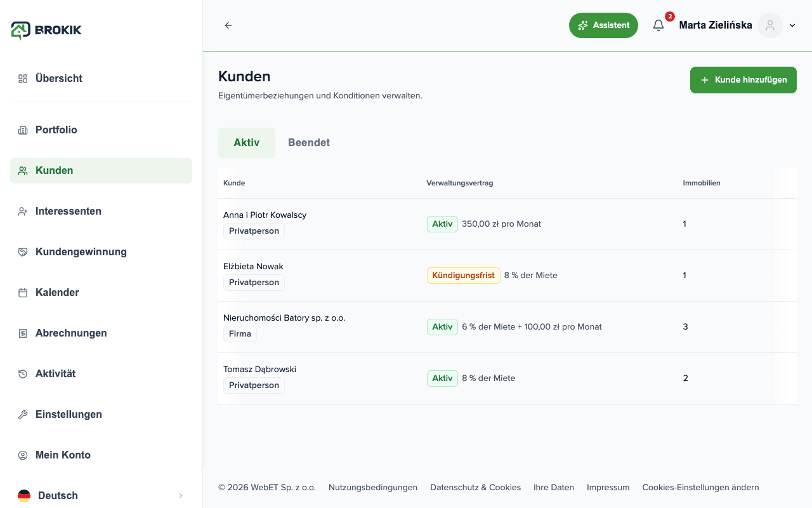Open the Assistent button
The image size is (812, 508).
click(603, 25)
